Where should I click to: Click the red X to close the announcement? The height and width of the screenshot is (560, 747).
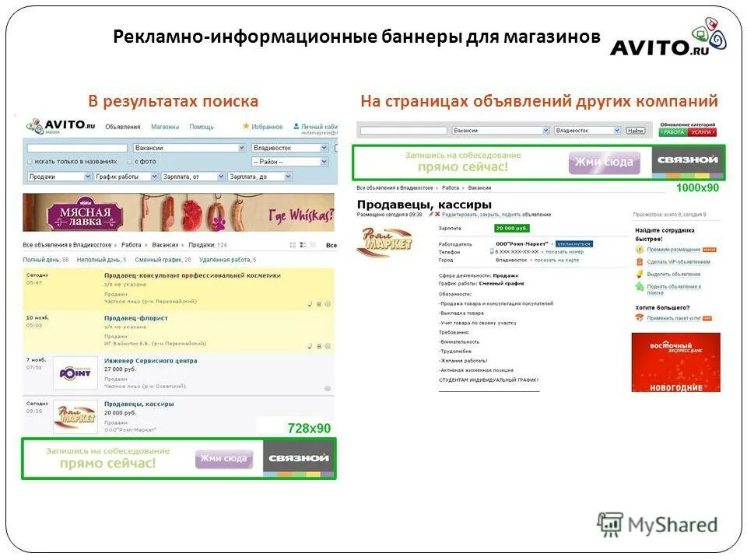coord(437,215)
